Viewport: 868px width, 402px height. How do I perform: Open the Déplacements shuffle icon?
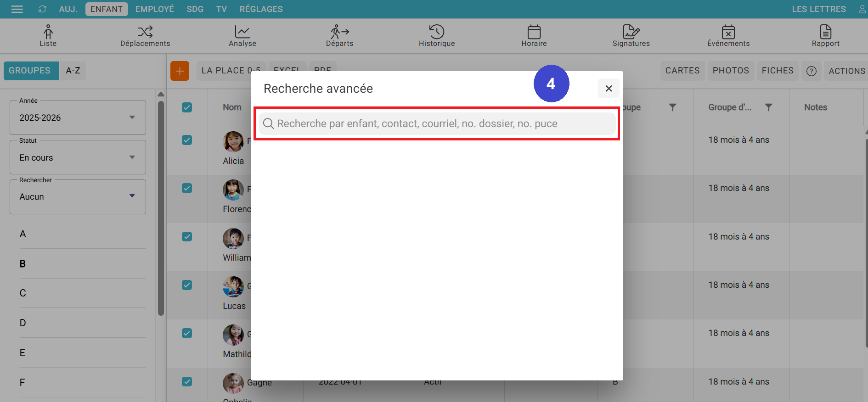pos(145,32)
